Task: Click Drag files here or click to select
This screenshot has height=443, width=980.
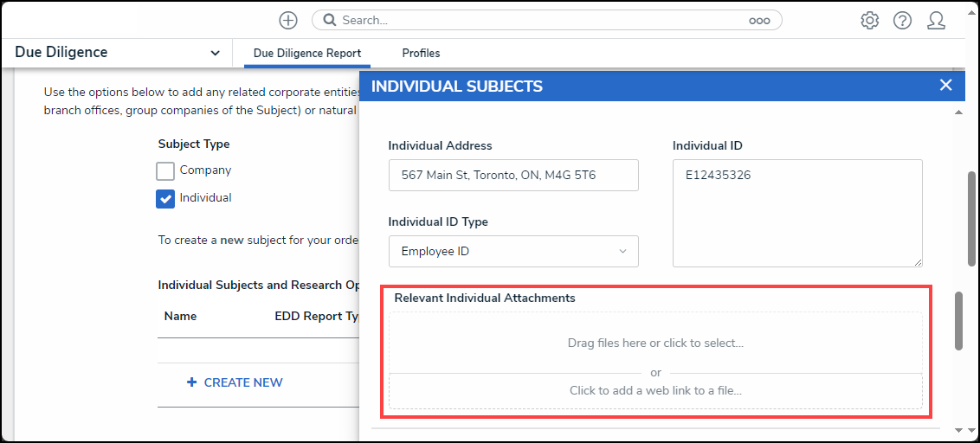Action: click(x=655, y=343)
